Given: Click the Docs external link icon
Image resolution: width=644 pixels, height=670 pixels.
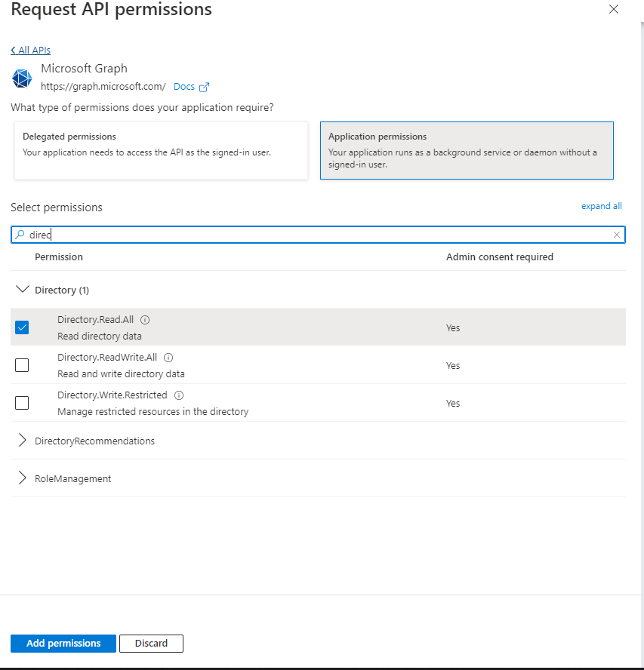Looking at the screenshot, I should 204,87.
